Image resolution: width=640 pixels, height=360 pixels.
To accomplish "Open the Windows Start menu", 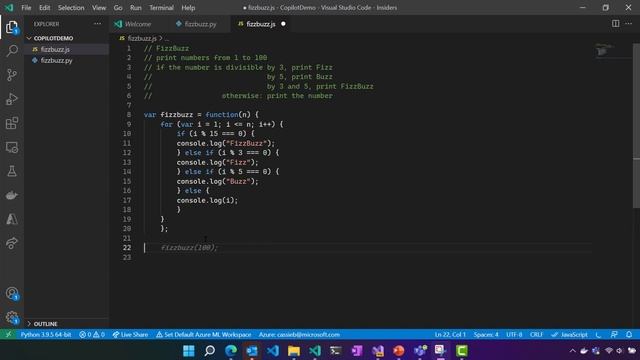I will point(189,351).
